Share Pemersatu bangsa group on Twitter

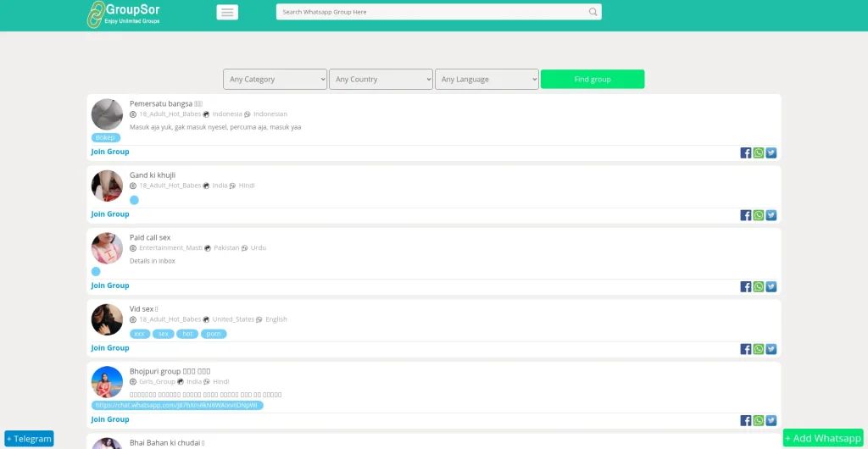point(771,152)
